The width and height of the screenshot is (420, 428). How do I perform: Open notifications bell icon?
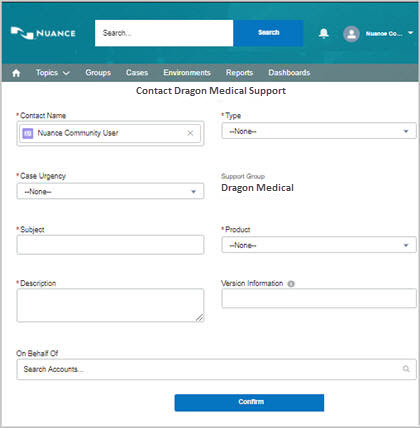pos(323,33)
